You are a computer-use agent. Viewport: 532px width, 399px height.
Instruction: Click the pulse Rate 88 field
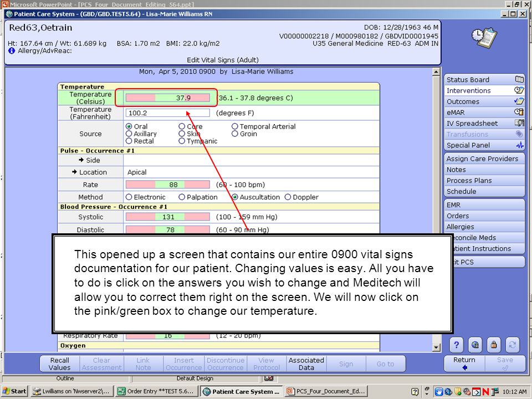pyautogui.click(x=167, y=185)
